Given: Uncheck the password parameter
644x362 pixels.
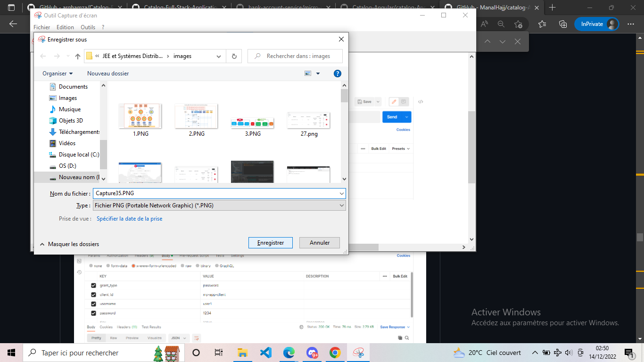Looking at the screenshot, I should [x=93, y=313].
